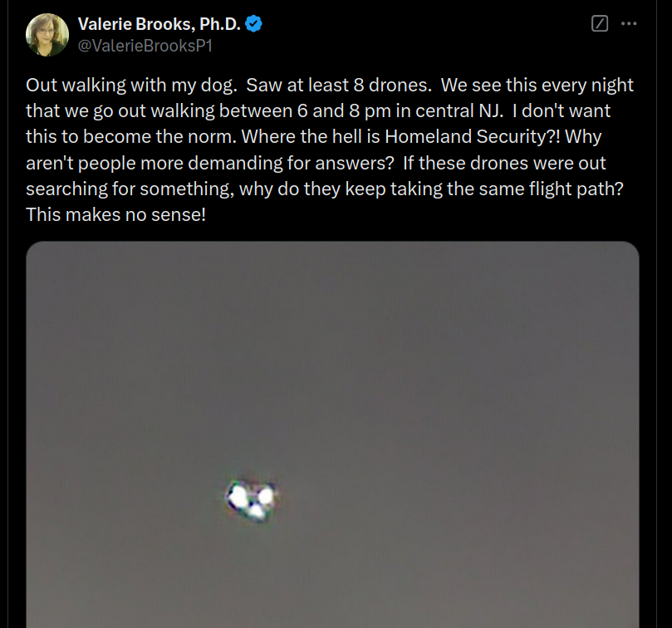
Task: Visit the @ValerieBrooksP1 handle link
Action: 145,46
